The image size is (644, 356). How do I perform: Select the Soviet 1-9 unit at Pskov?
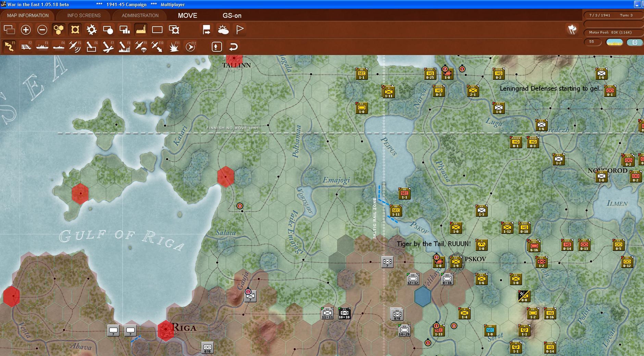(456, 262)
